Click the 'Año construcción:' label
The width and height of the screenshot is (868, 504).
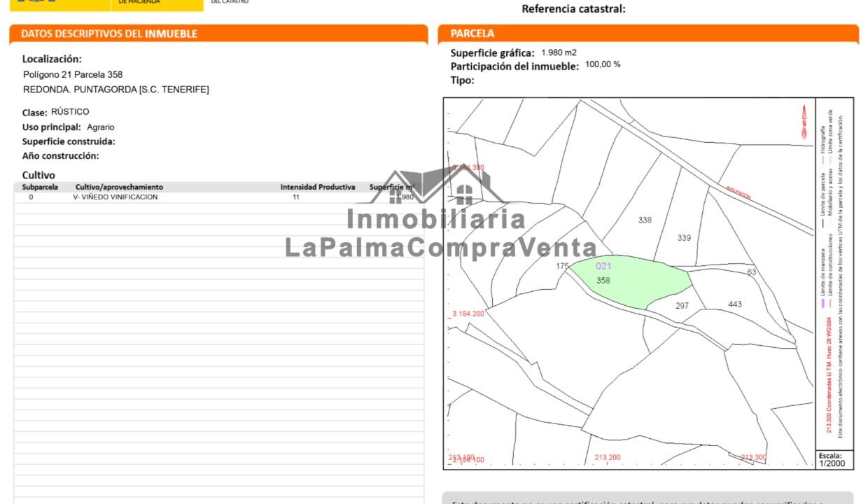(61, 156)
